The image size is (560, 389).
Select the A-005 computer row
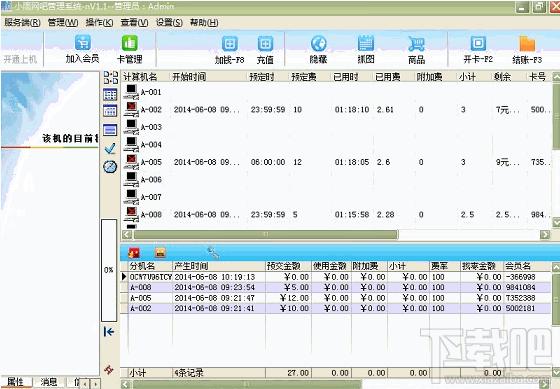click(x=336, y=162)
